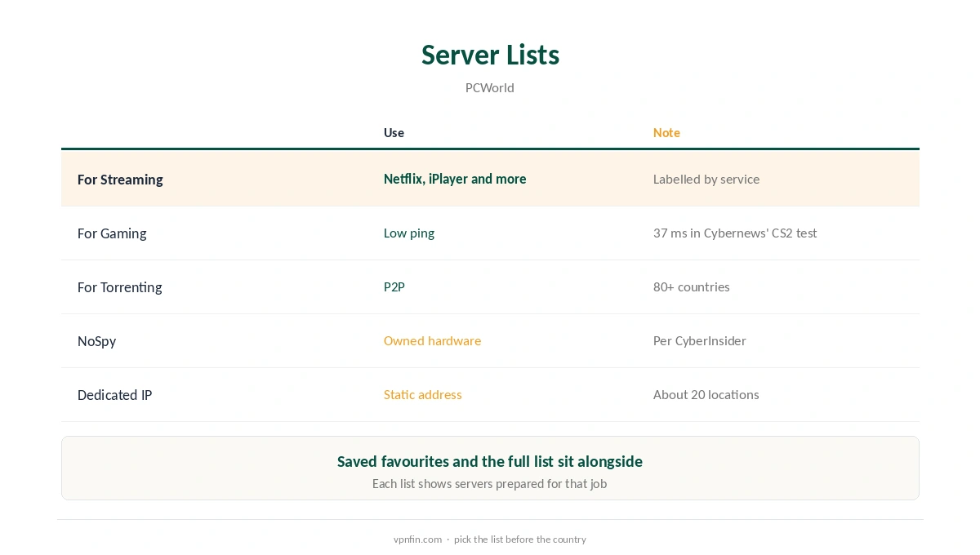Click the 'About 20 locations' note
The height and width of the screenshot is (555, 980).
706,395
